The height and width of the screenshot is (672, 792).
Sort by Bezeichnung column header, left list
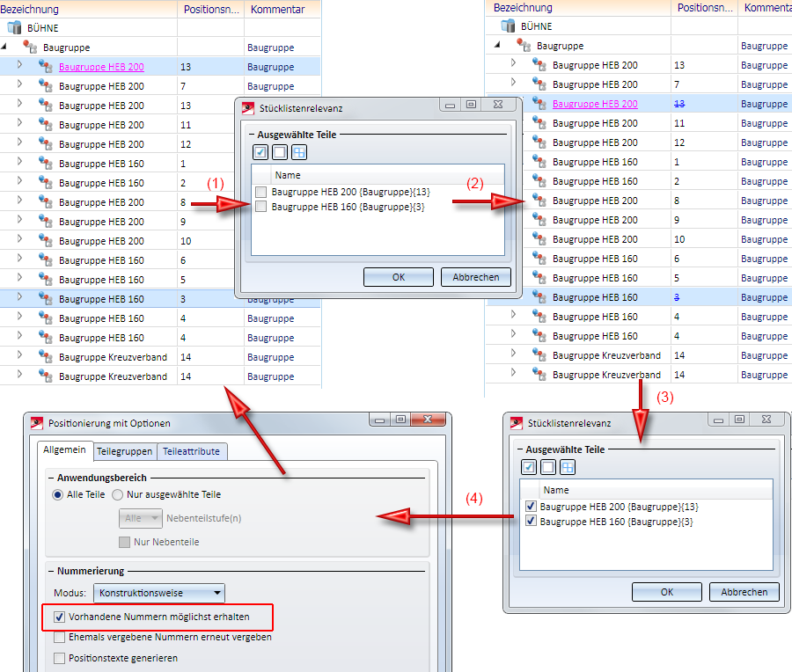(88, 9)
